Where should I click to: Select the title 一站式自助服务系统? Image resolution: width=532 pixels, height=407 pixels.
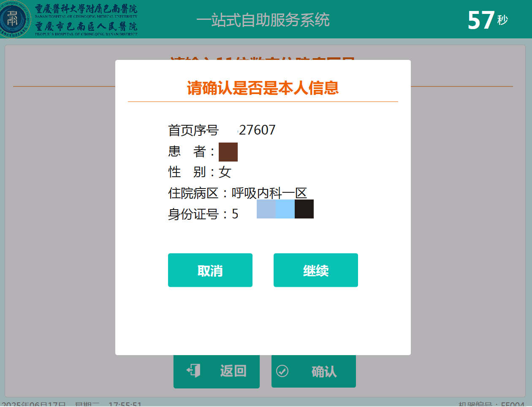click(263, 20)
